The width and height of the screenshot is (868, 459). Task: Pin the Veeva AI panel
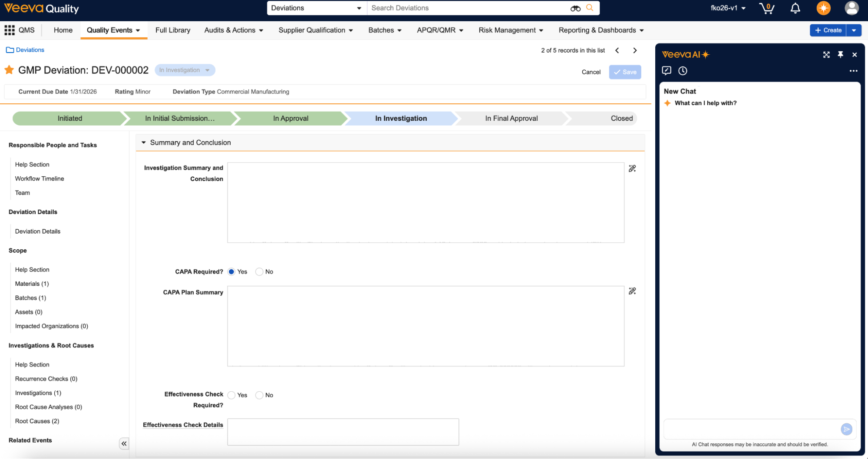click(x=840, y=55)
